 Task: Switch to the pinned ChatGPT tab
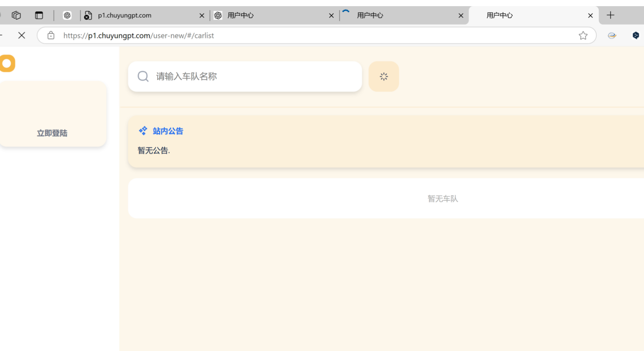pyautogui.click(x=67, y=15)
